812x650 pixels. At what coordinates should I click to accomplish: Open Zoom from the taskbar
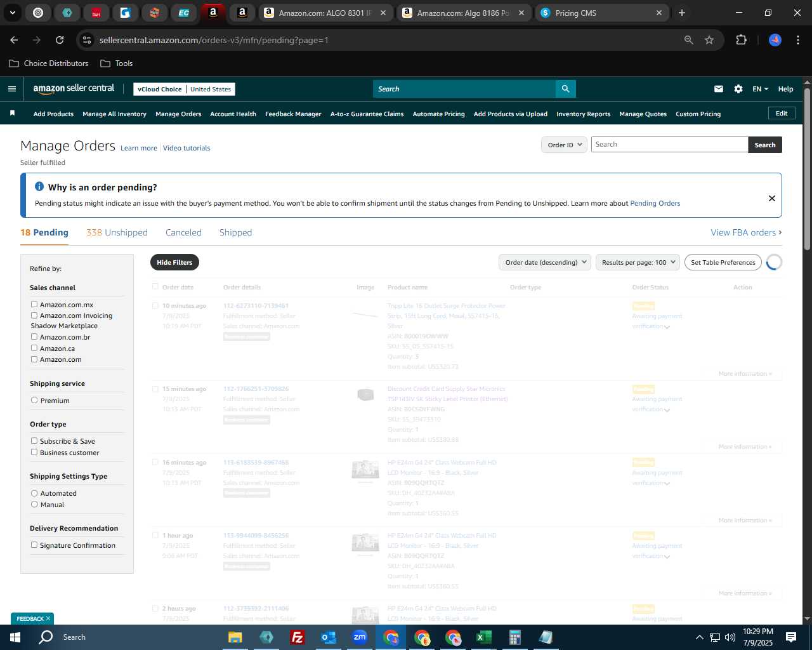click(360, 637)
